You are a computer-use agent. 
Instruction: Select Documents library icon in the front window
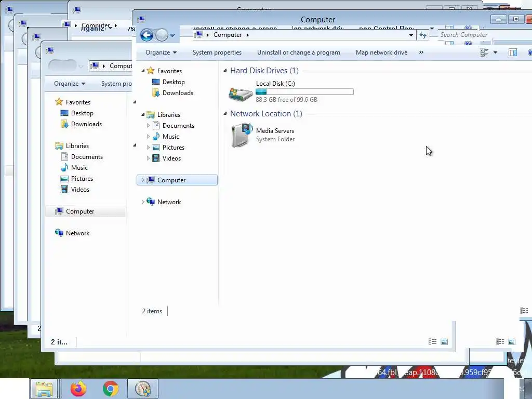click(156, 126)
